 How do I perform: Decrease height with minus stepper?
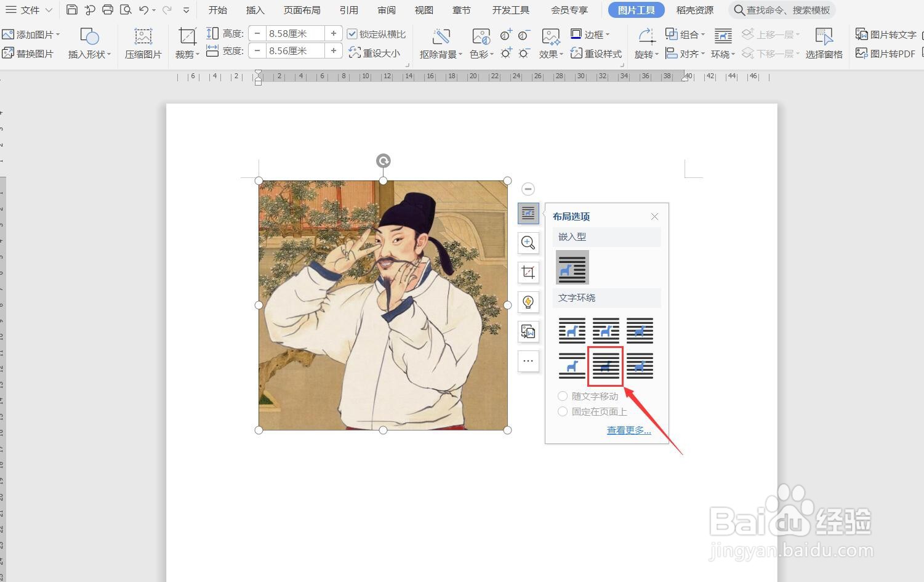(257, 34)
